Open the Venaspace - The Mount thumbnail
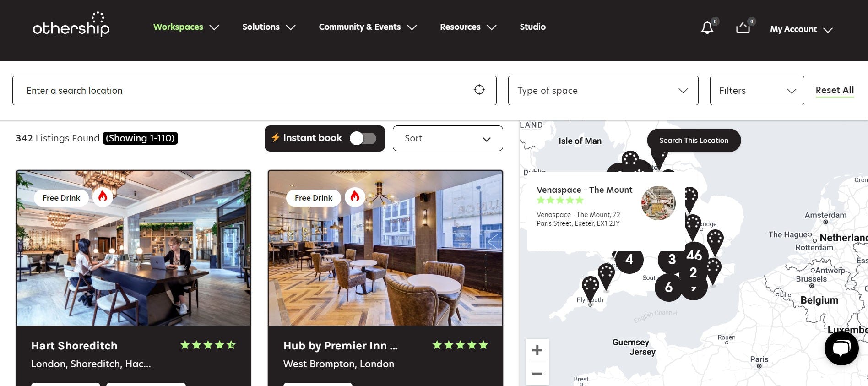Viewport: 868px width, 386px height. 658,203
